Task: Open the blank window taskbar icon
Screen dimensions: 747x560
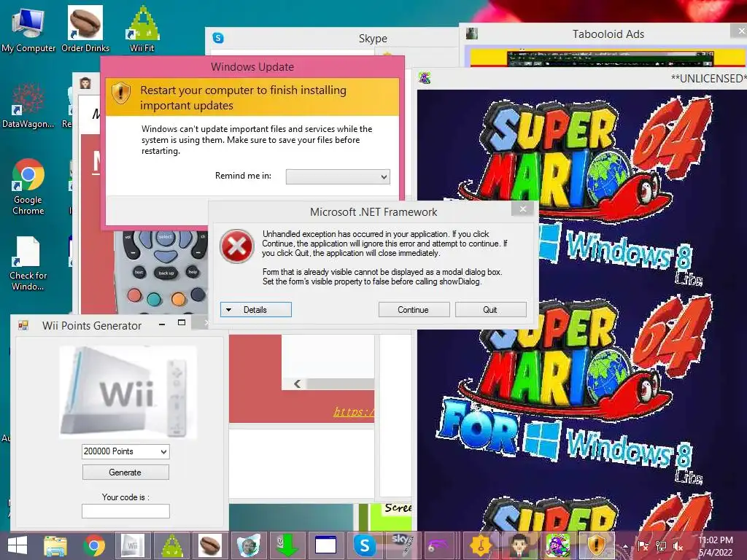Action: click(326, 545)
